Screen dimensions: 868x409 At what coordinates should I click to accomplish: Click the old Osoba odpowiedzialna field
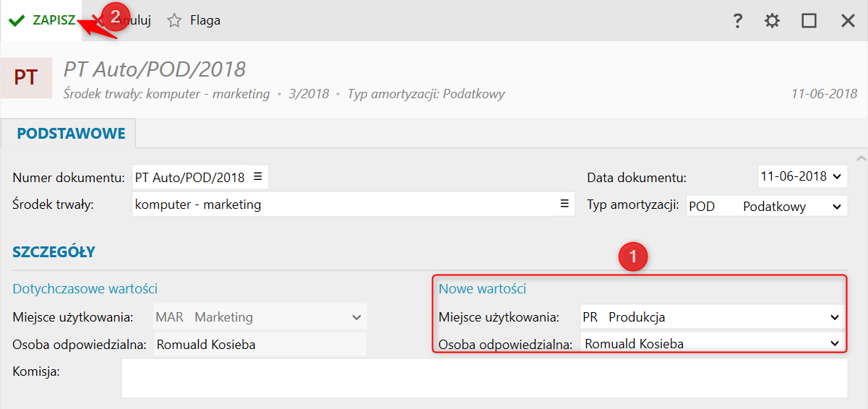259,345
